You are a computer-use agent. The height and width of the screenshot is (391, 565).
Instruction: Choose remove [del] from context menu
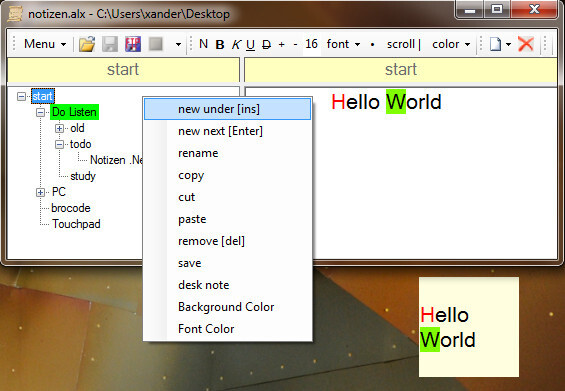[227, 241]
